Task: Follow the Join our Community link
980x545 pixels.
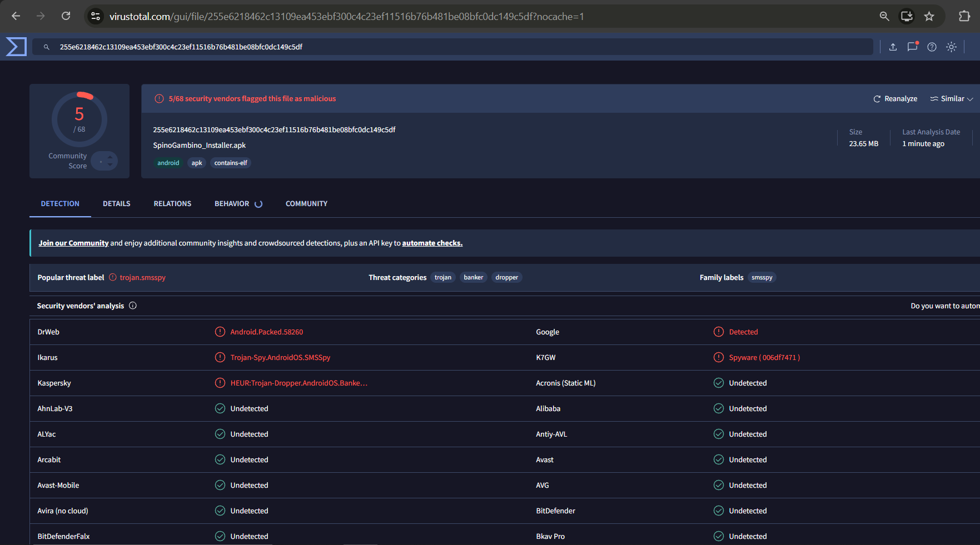Action: (x=73, y=243)
